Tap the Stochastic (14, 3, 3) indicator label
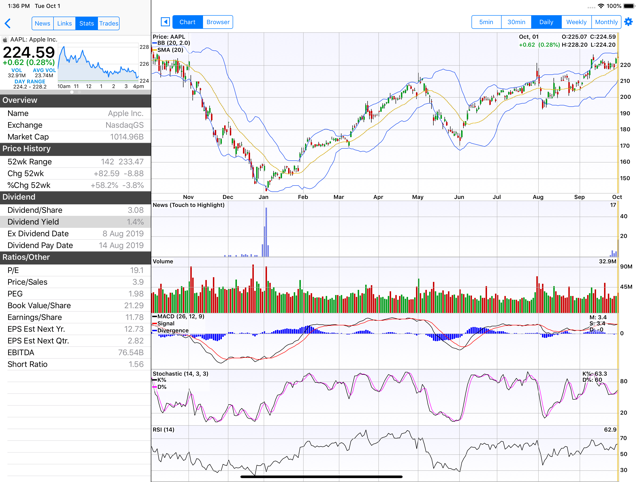 pos(180,374)
